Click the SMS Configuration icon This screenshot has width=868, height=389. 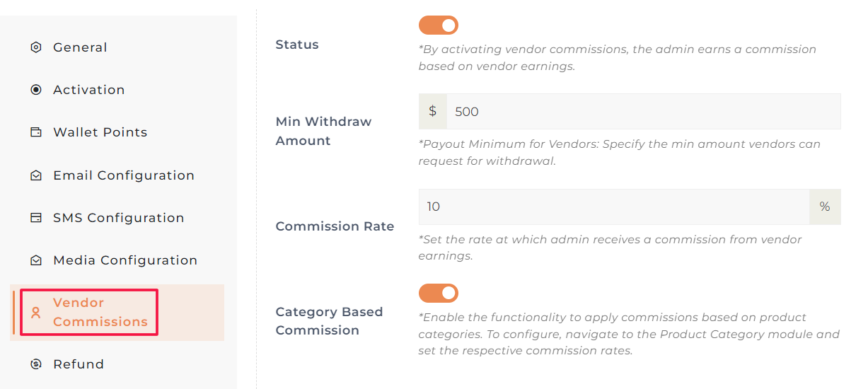point(36,218)
